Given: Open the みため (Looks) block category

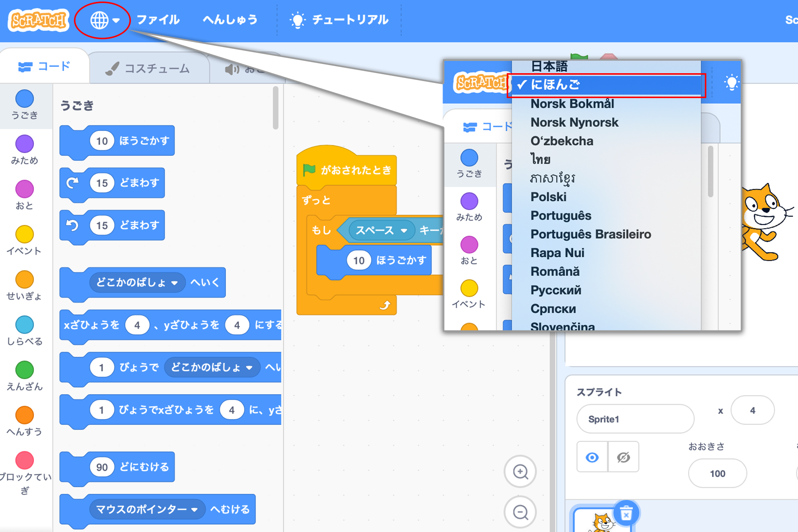Looking at the screenshot, I should point(24,150).
